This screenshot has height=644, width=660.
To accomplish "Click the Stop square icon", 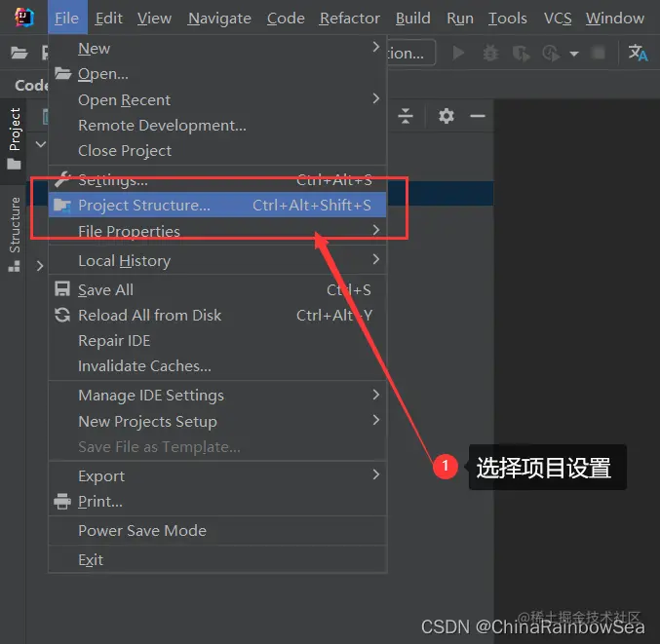I will (x=599, y=53).
